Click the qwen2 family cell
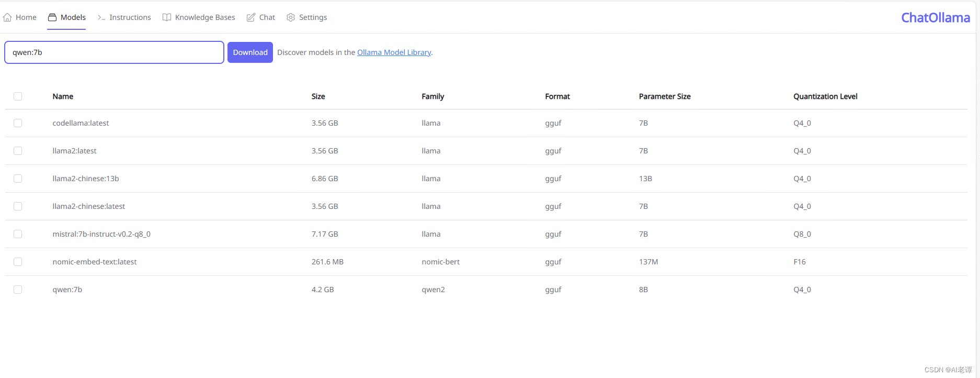Image resolution: width=980 pixels, height=378 pixels. pyautogui.click(x=434, y=290)
